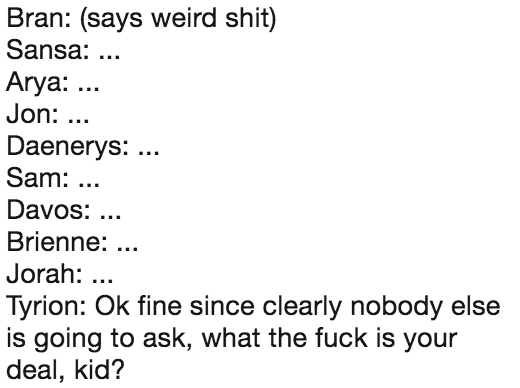520x388 pixels.
Task: Click the ellipsis after Sansa
Action: pos(109,57)
